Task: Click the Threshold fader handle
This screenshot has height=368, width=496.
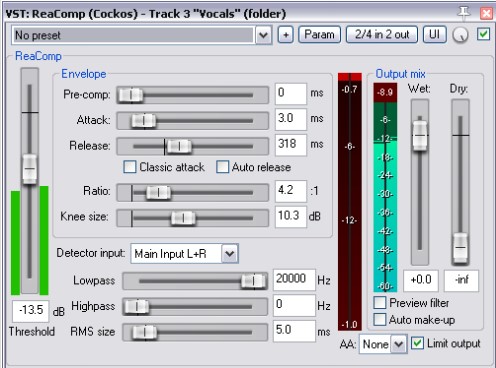Action: (30, 169)
